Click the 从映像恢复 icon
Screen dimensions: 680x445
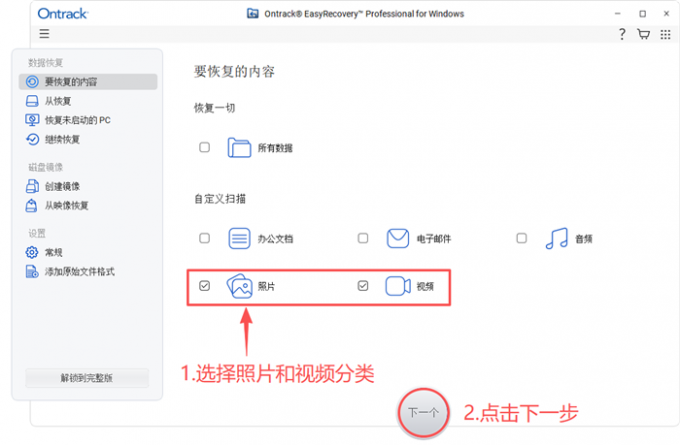point(31,205)
